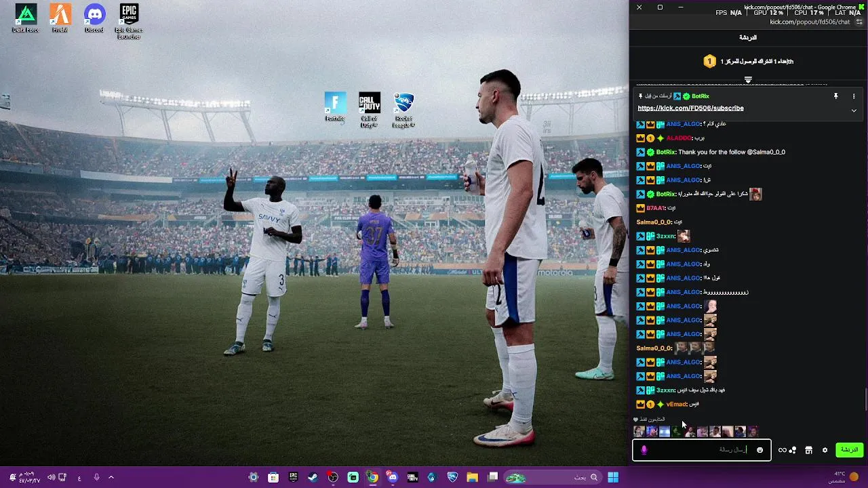Viewport: 868px width, 488px height.
Task: Click username ALADDO in chat
Action: coord(679,138)
